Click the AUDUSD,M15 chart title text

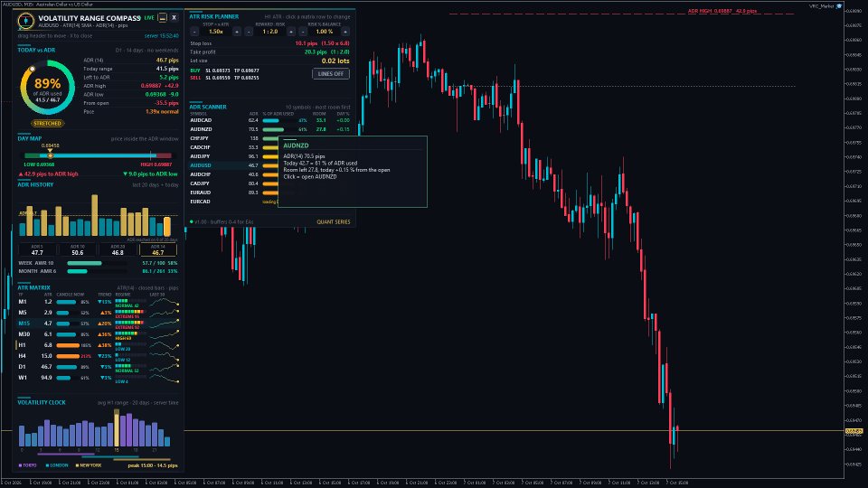point(47,4)
